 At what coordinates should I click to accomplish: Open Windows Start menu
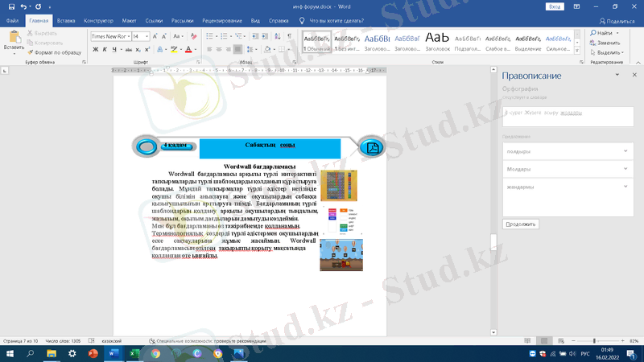[10, 353]
